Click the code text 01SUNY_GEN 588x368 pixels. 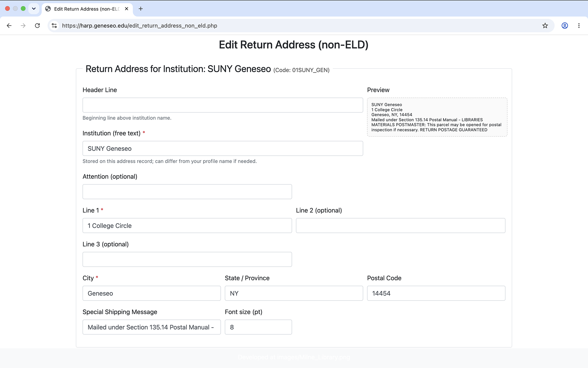click(x=310, y=70)
